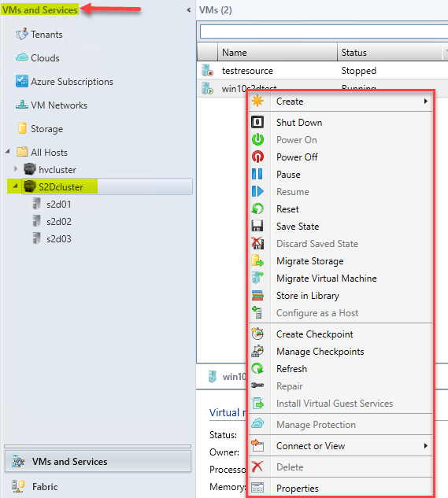Select host s2d03 in tree
This screenshot has height=498, width=448.
59,238
